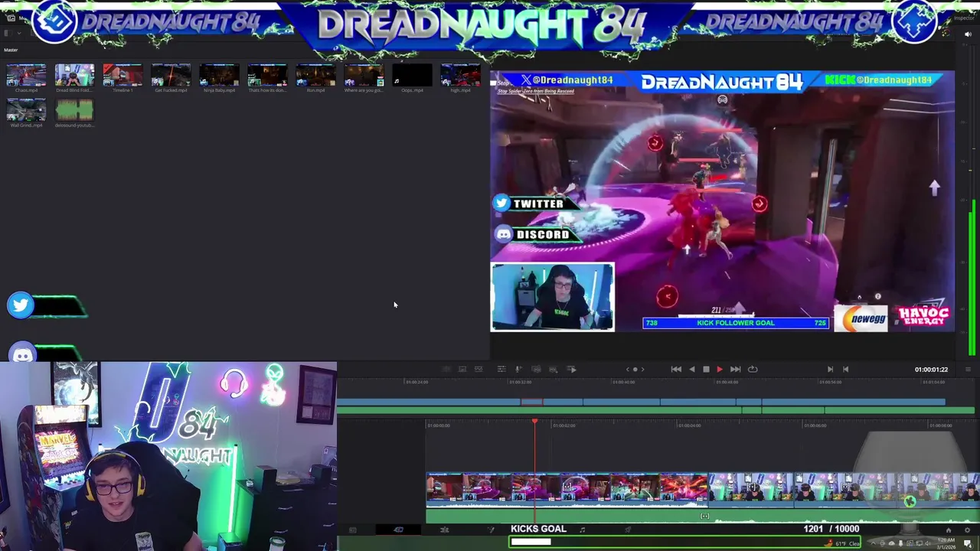980x551 pixels.
Task: Jump to first frame with skip-back button
Action: point(676,369)
